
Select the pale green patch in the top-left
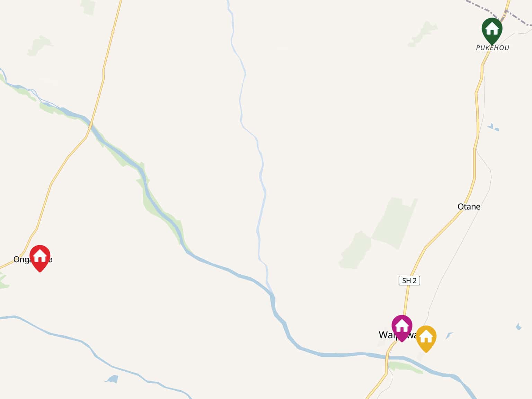coord(40,46)
